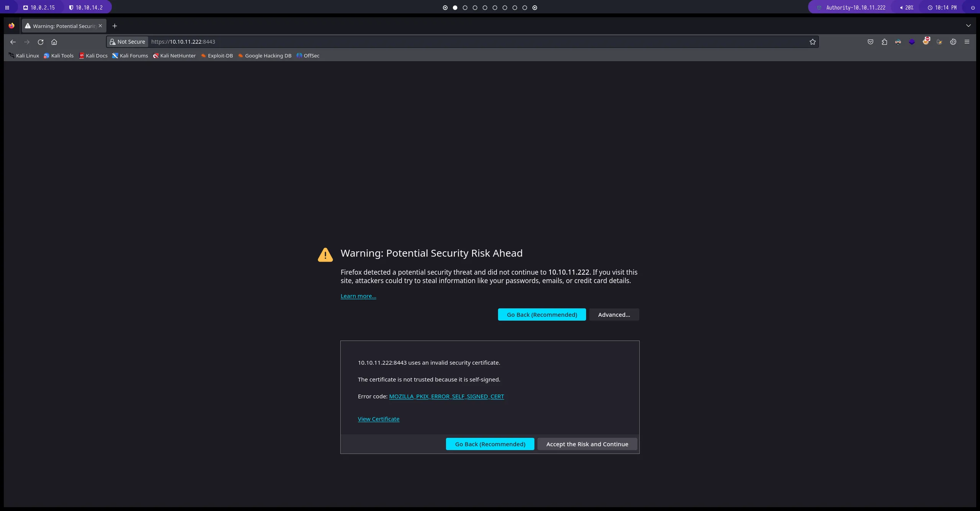Viewport: 980px width, 511px height.
Task: Reload the current page
Action: [41, 42]
